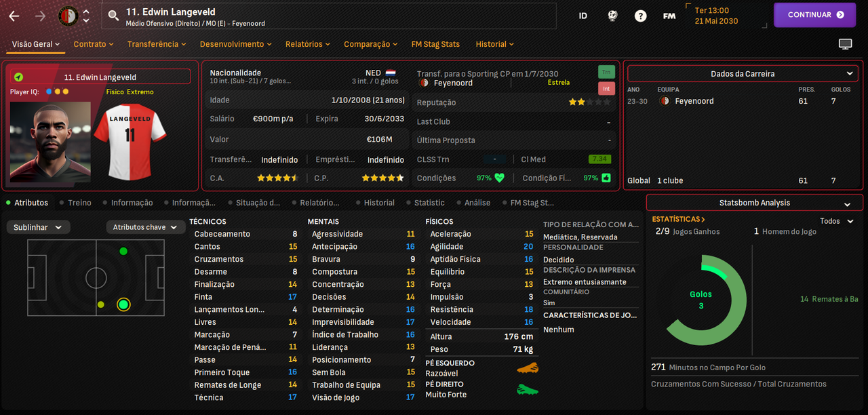This screenshot has height=415, width=868.
Task: Select the upper green position dot on pitch
Action: (x=123, y=251)
